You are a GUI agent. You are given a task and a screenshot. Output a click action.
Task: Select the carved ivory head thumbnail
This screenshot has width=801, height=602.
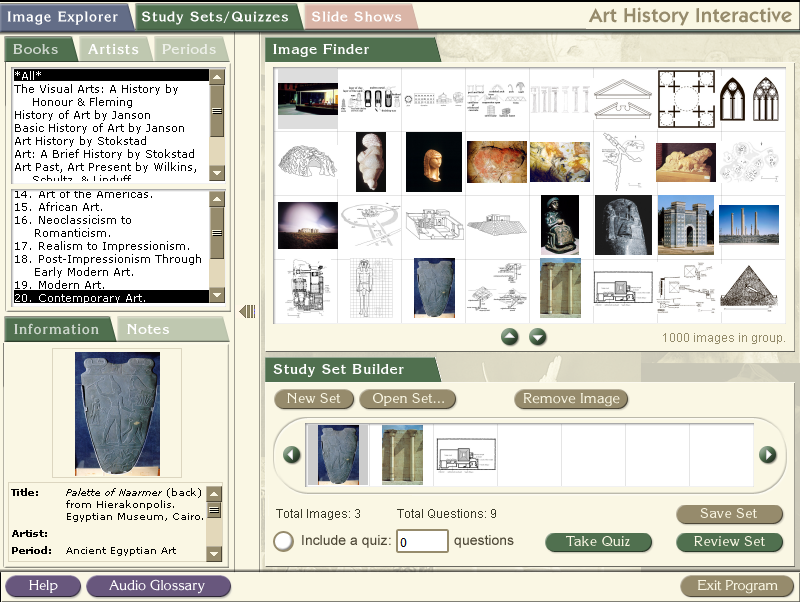434,162
